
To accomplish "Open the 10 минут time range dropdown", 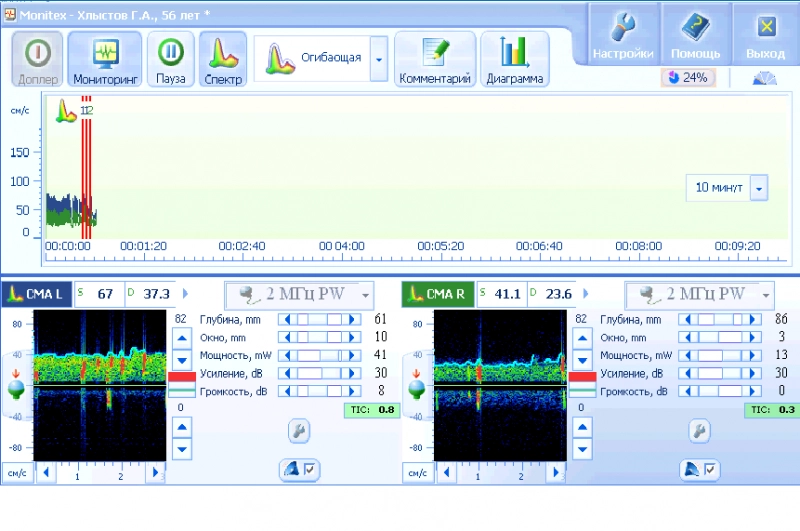I will click(758, 188).
